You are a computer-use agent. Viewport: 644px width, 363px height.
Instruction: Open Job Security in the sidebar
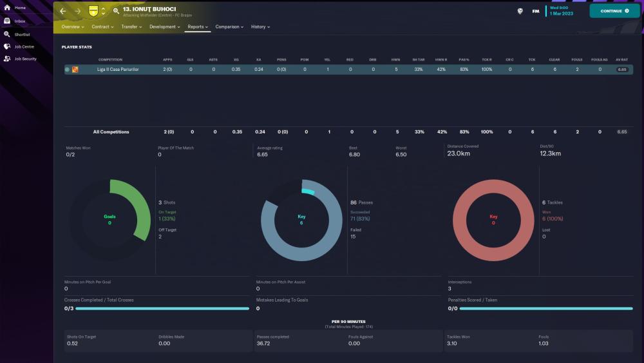[8, 59]
